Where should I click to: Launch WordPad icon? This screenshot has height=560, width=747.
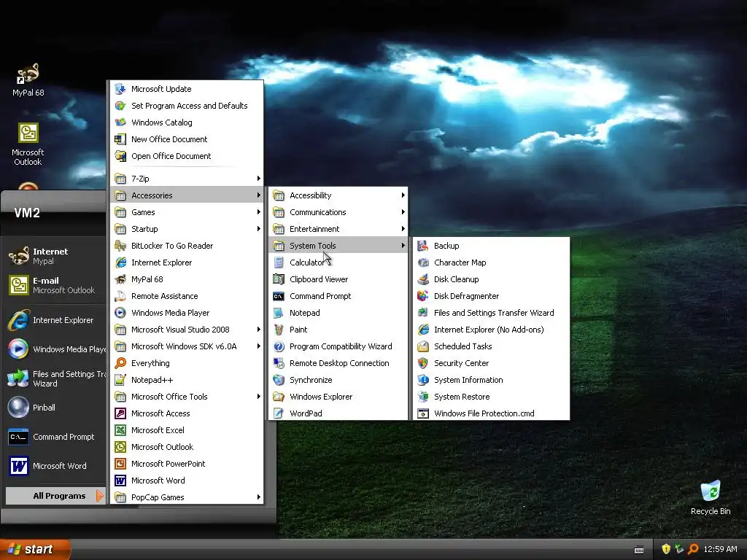279,413
